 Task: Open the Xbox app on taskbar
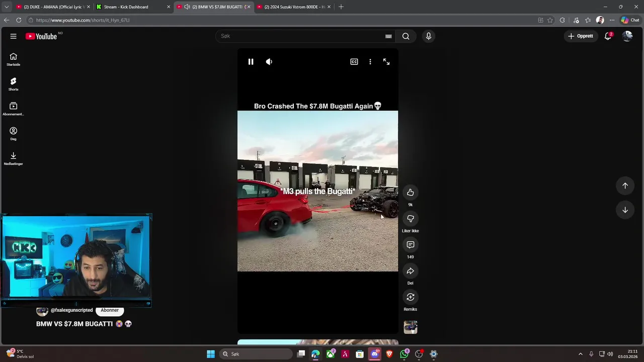pos(330,354)
